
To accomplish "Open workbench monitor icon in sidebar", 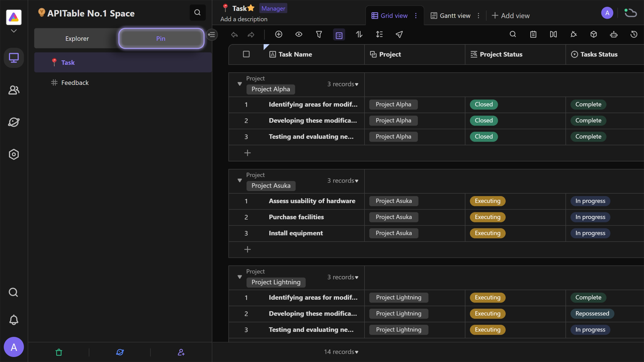I will click(14, 58).
